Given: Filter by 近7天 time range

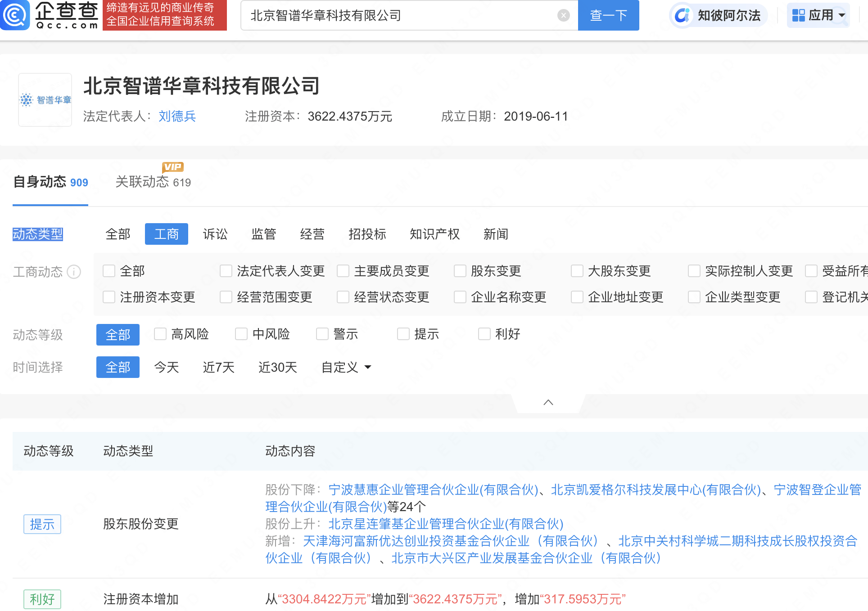Looking at the screenshot, I should (219, 367).
